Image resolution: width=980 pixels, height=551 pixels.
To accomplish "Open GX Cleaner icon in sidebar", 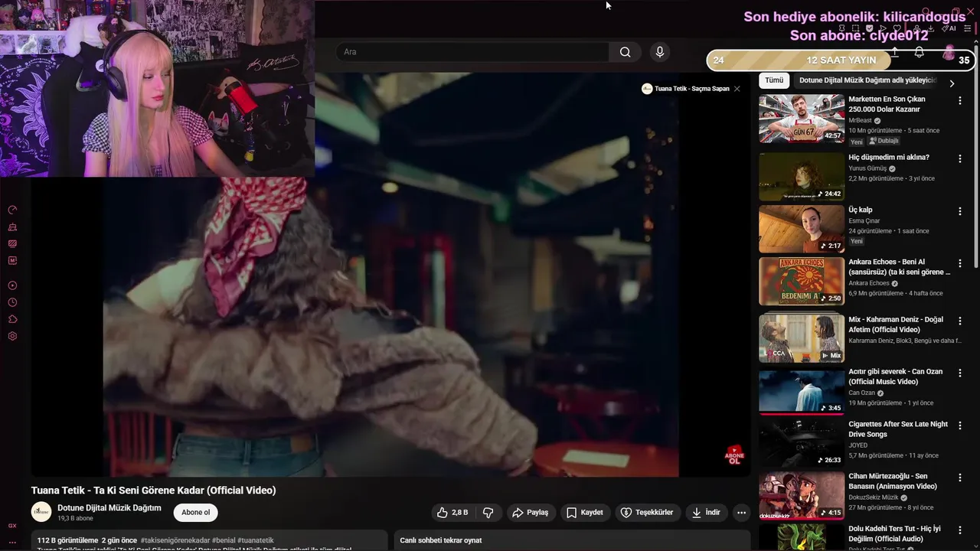I will coord(12,227).
